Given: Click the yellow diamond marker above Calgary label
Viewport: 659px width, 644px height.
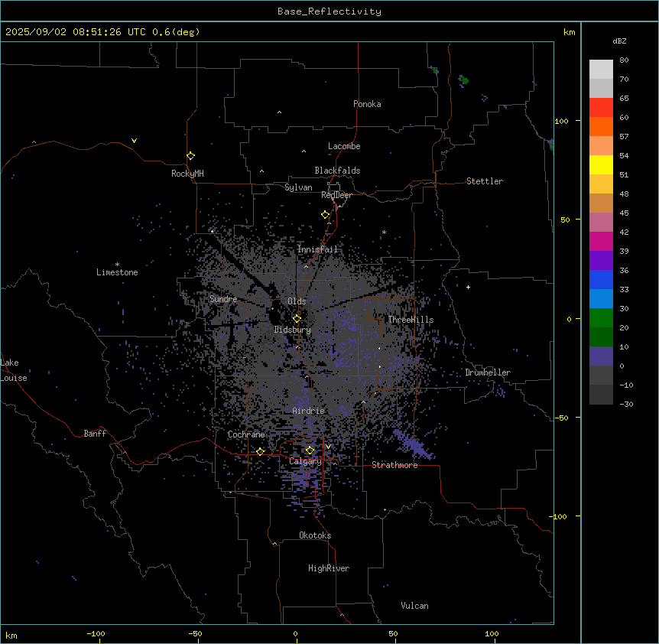Looking at the screenshot, I should 310,450.
